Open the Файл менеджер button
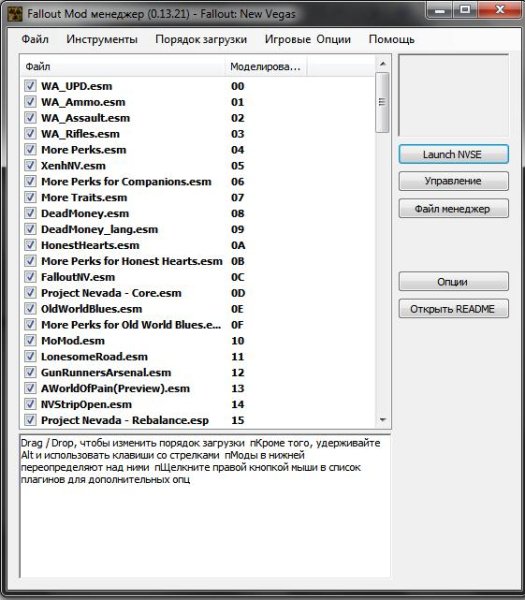Screen dimensions: 525x600 coord(453,209)
